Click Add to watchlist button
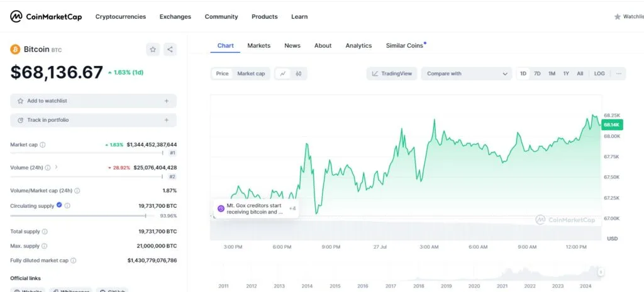 pos(94,101)
